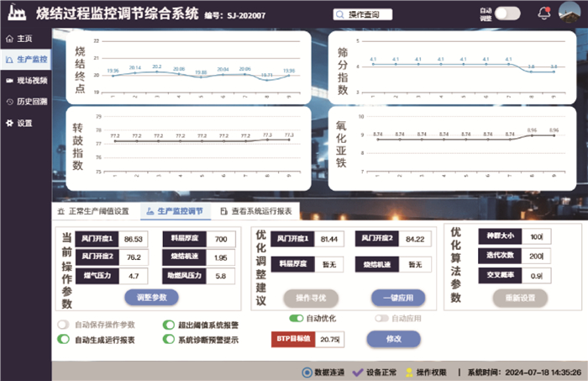Open the notification bell
Image resolution: width=588 pixels, height=381 pixels.
[544, 13]
